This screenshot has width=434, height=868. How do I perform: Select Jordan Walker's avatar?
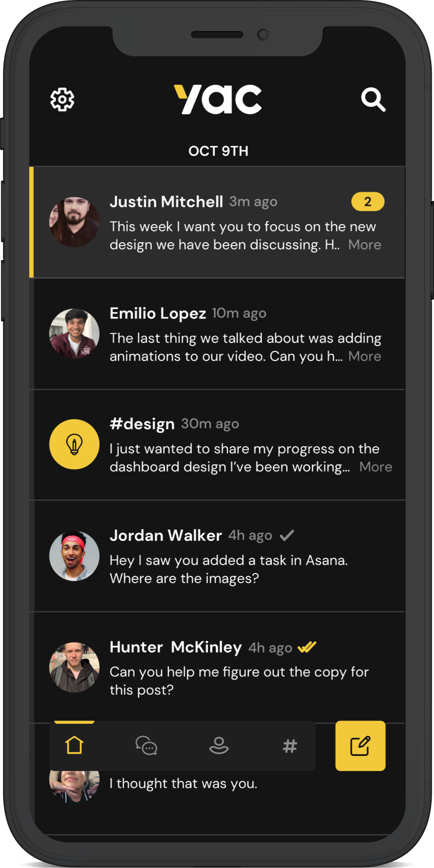pos(74,556)
